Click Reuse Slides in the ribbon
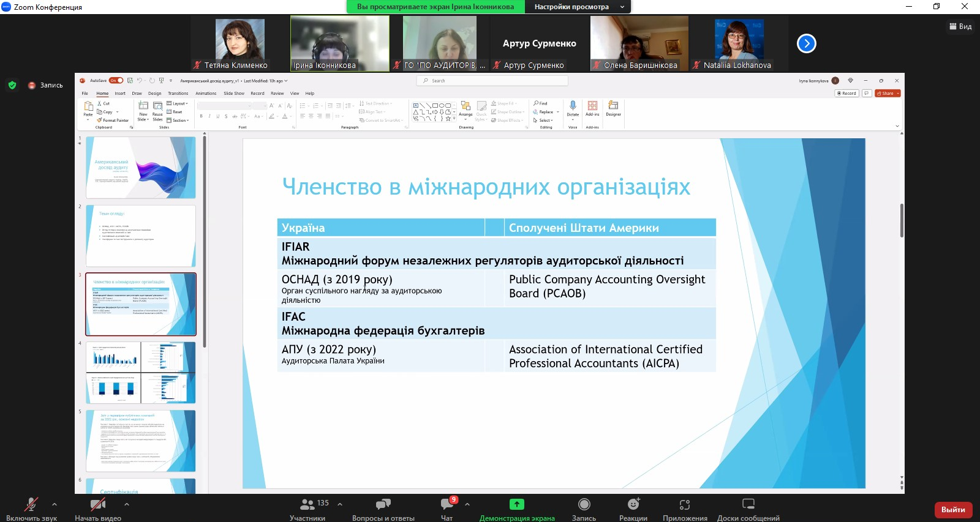980x522 pixels. coord(157,111)
